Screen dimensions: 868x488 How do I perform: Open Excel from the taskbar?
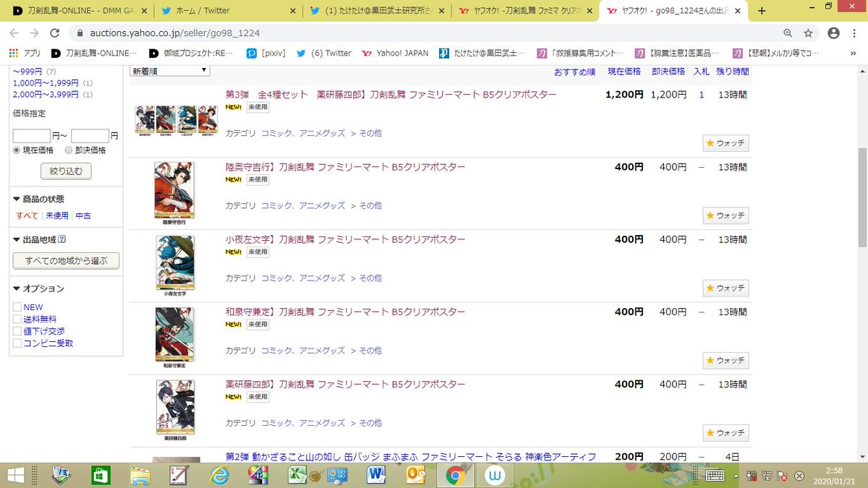(x=297, y=475)
